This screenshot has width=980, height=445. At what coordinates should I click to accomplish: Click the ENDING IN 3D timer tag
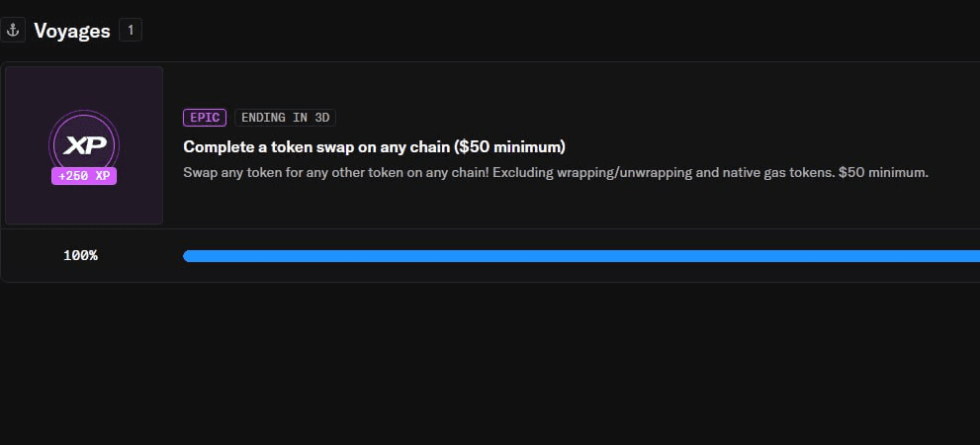click(x=285, y=118)
